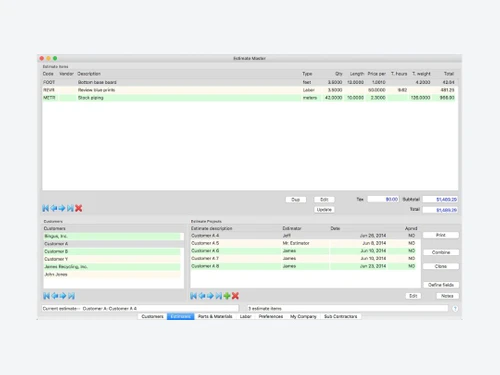
Task: Open help with question mark icon
Action: (x=455, y=309)
